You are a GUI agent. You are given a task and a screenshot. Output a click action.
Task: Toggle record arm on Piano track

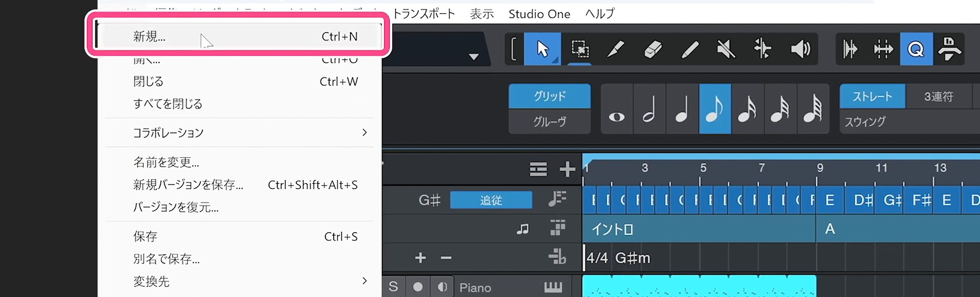coord(418,287)
